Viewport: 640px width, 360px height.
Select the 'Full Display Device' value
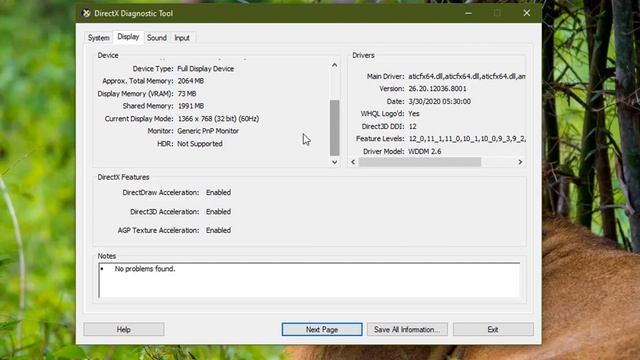coord(205,69)
